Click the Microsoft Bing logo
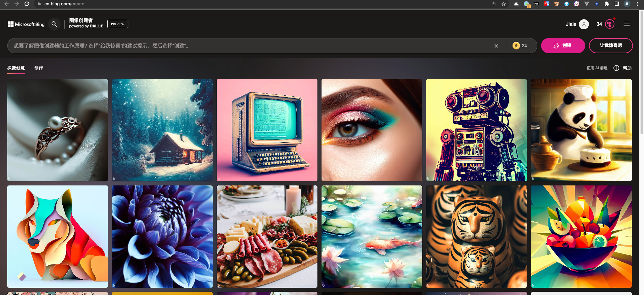644x295 pixels. pyautogui.click(x=26, y=24)
